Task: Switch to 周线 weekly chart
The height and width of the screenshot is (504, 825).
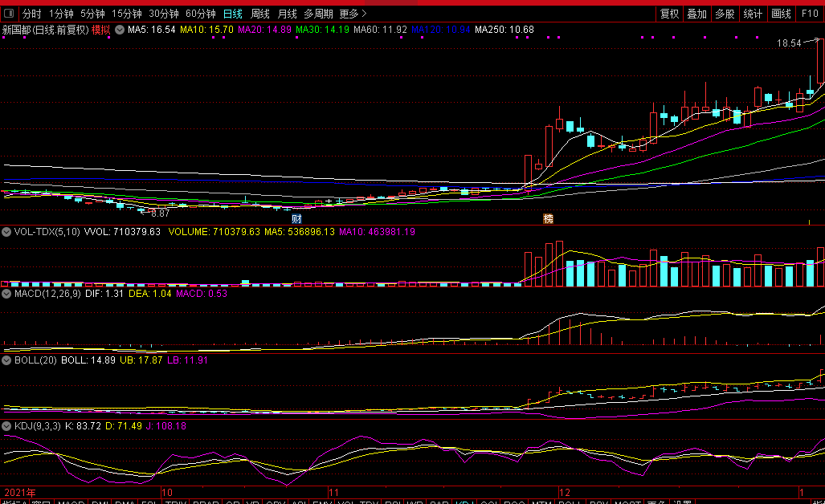Action: pos(260,14)
